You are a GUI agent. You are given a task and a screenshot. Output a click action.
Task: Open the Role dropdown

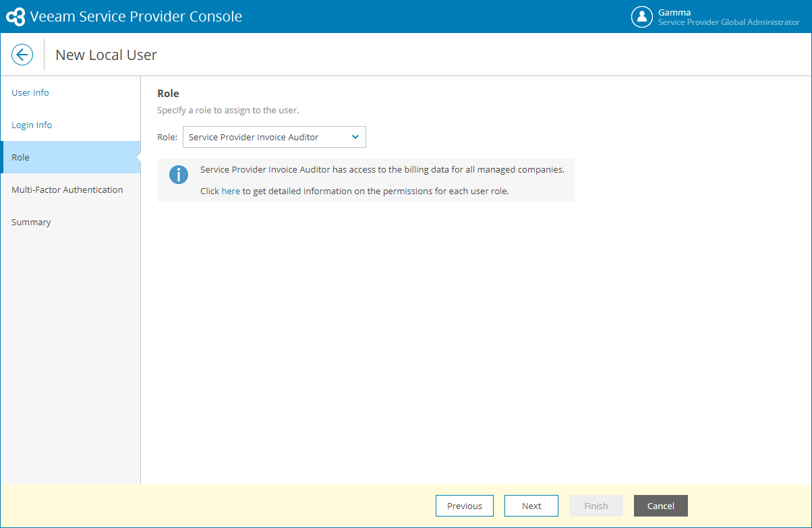[274, 137]
